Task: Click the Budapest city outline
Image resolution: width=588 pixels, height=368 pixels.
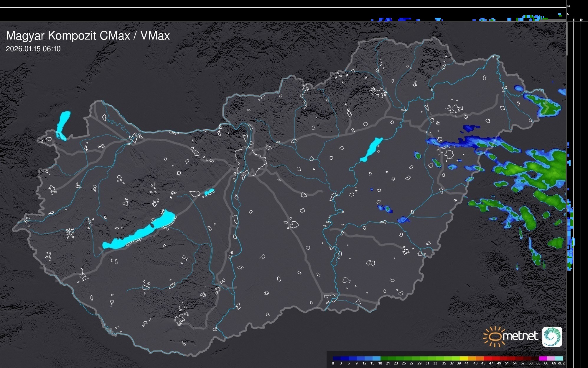Action: pos(251,161)
